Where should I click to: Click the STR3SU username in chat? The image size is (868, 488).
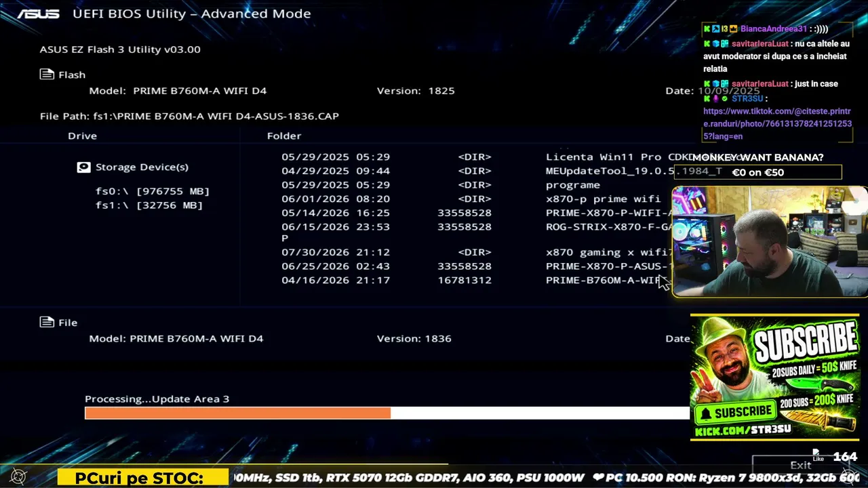point(747,98)
